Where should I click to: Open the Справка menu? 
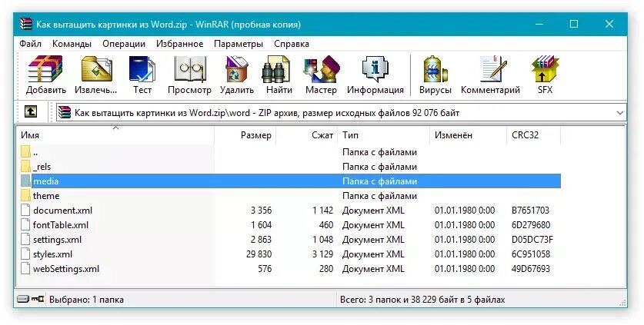coord(292,44)
